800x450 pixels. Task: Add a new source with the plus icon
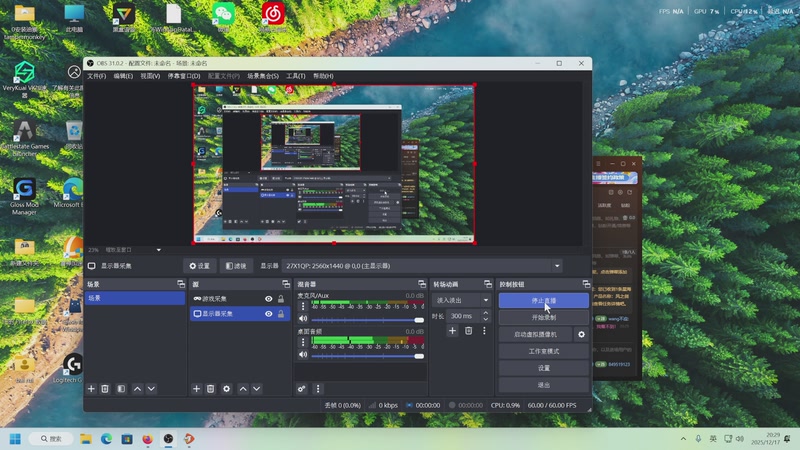click(196, 389)
